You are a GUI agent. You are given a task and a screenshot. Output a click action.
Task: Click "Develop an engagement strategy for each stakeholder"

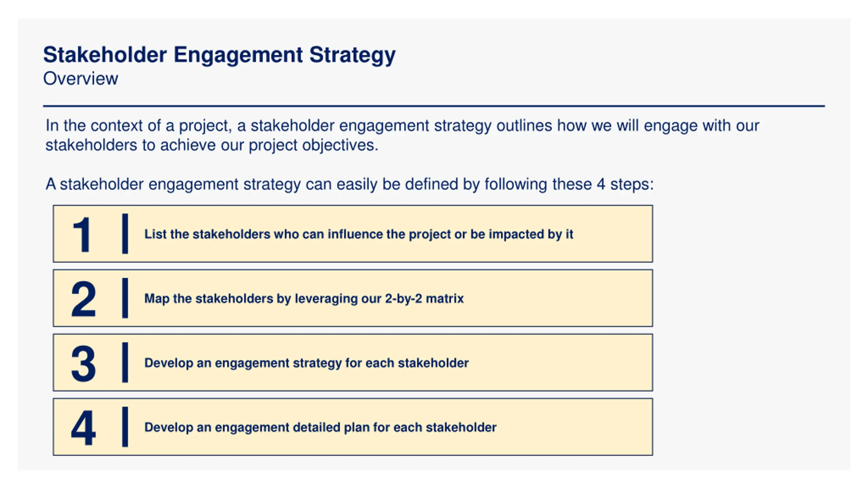click(307, 363)
